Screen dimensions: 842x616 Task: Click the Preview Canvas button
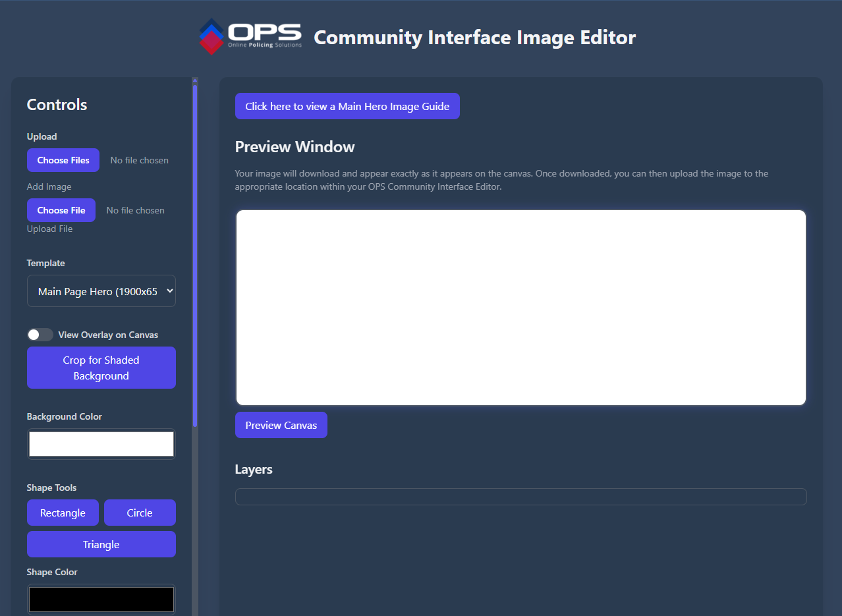click(281, 425)
